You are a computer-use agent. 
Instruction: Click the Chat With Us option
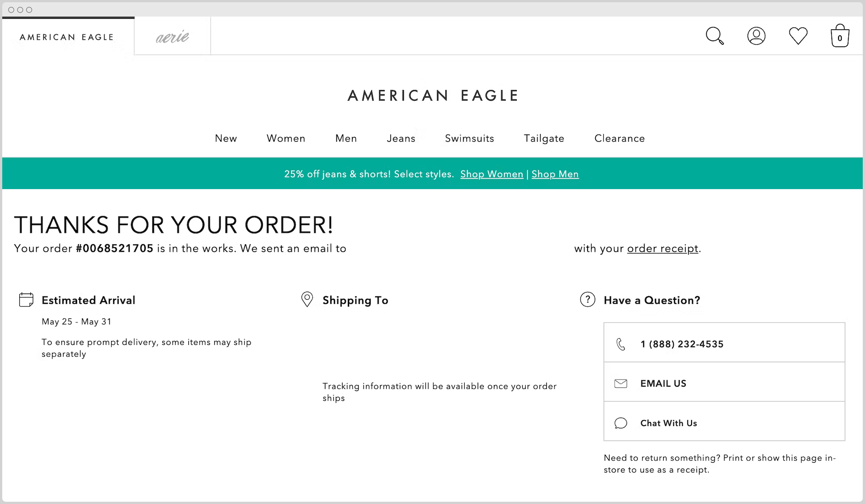668,423
